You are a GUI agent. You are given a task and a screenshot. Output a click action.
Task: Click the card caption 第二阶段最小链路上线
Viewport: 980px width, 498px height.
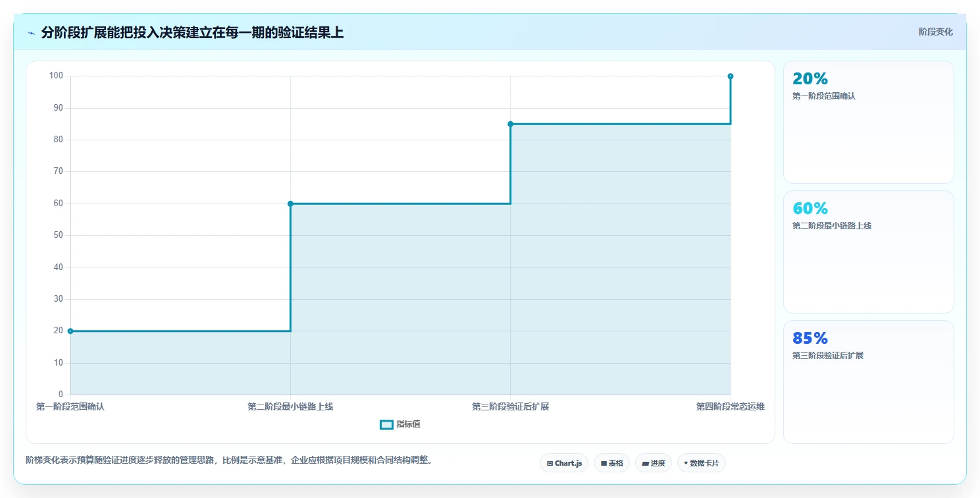point(832,226)
